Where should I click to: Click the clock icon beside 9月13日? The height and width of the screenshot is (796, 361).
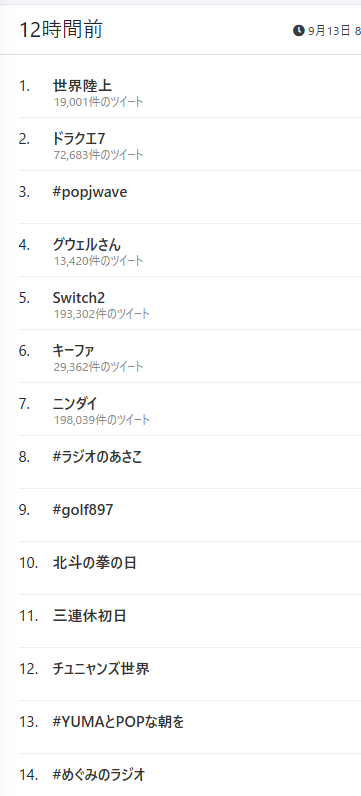[x=299, y=30]
